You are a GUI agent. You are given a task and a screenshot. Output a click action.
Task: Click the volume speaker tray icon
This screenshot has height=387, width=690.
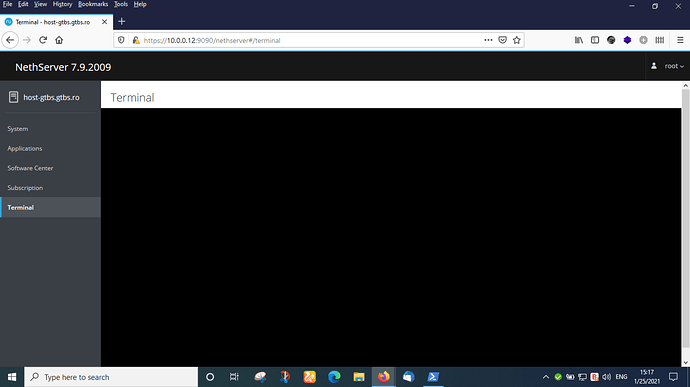click(607, 377)
